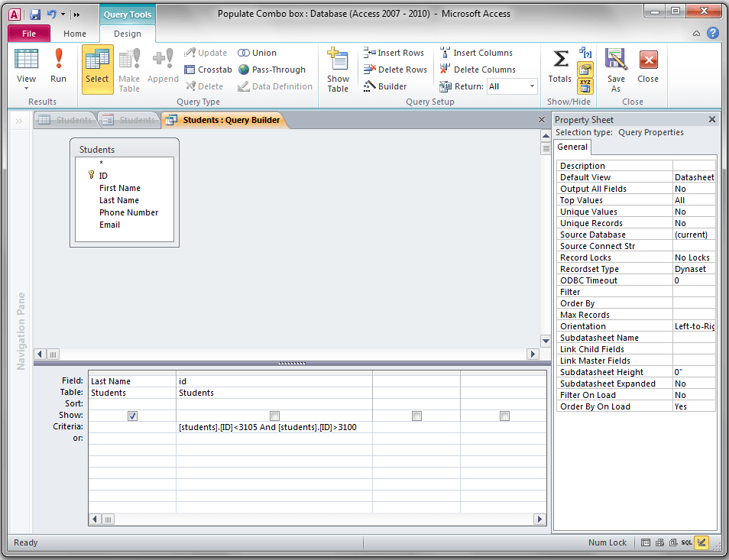
Task: Open the Return values dropdown
Action: tap(532, 86)
